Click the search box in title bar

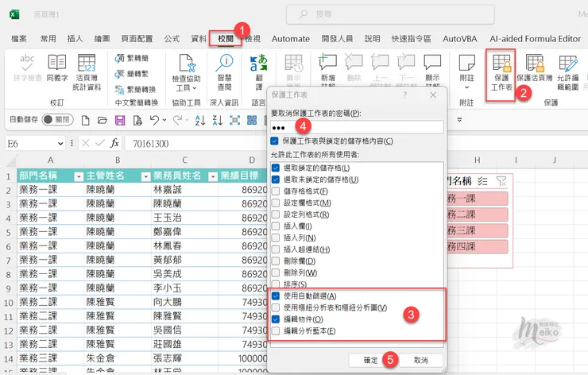click(390, 14)
